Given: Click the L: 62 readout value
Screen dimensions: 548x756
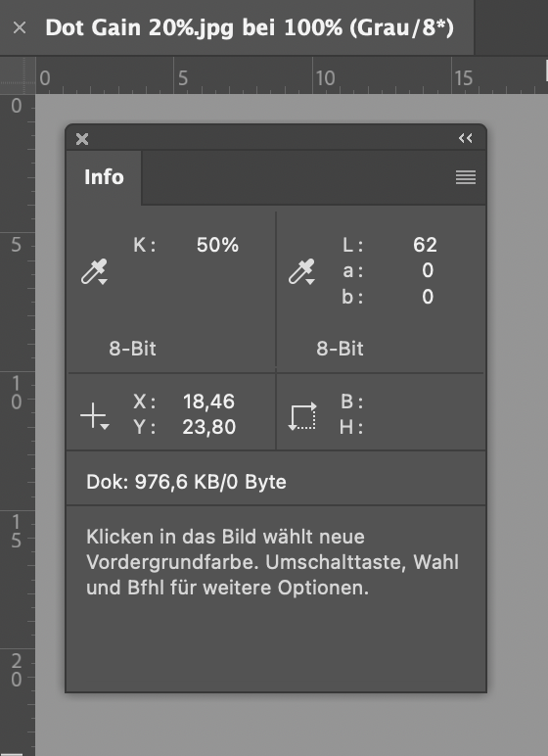Looking at the screenshot, I should [x=425, y=245].
